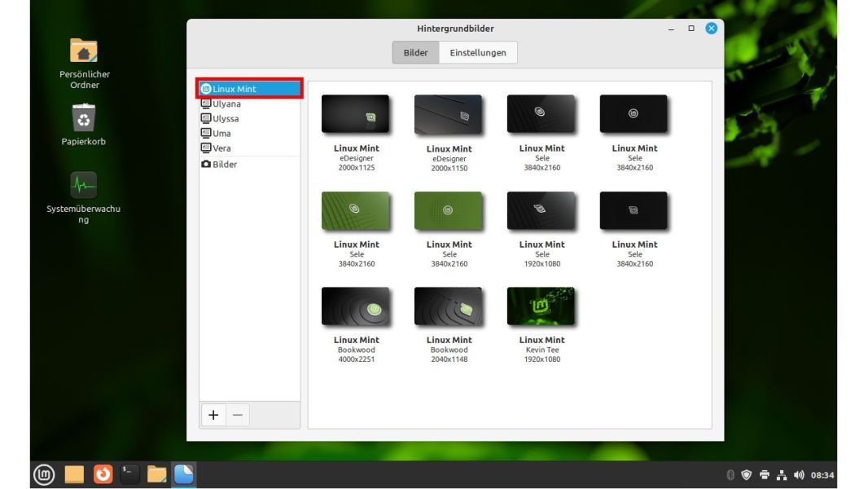Select the Papierkorb desktop icon
The width and height of the screenshot is (868, 489).
point(84,125)
